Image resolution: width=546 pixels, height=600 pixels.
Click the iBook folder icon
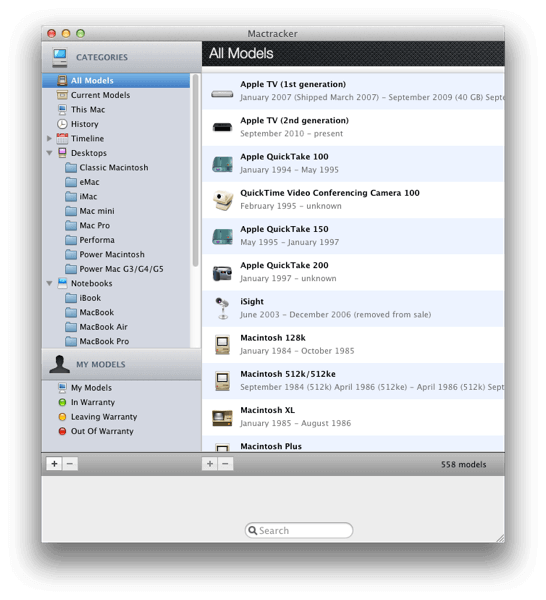coord(71,298)
